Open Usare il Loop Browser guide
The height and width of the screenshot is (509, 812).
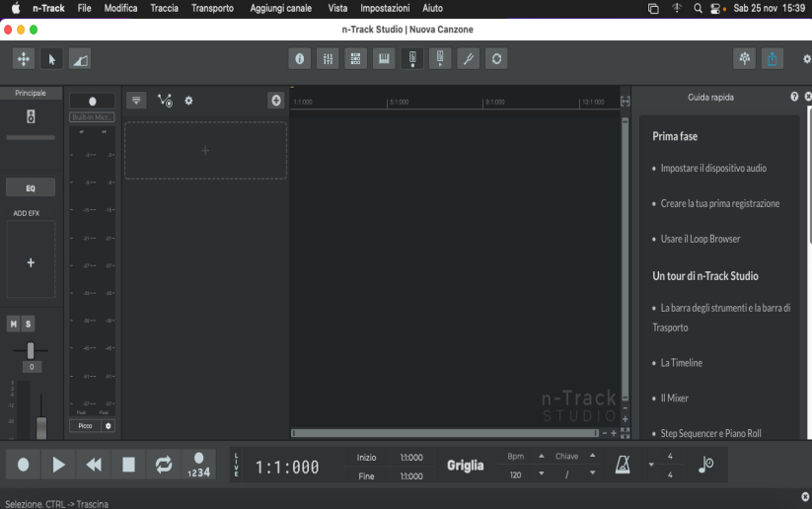pos(701,239)
